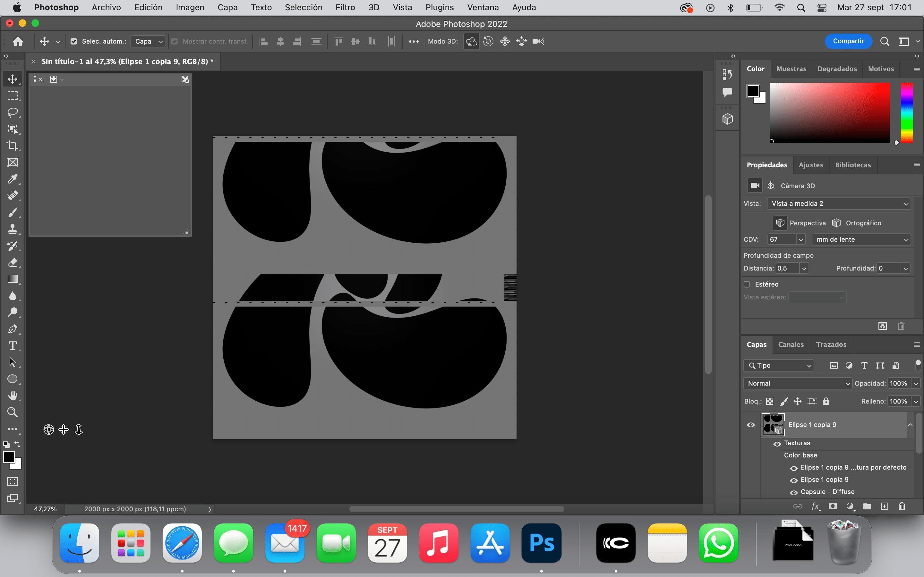Switch to the Canales tab
924x577 pixels.
pos(790,344)
